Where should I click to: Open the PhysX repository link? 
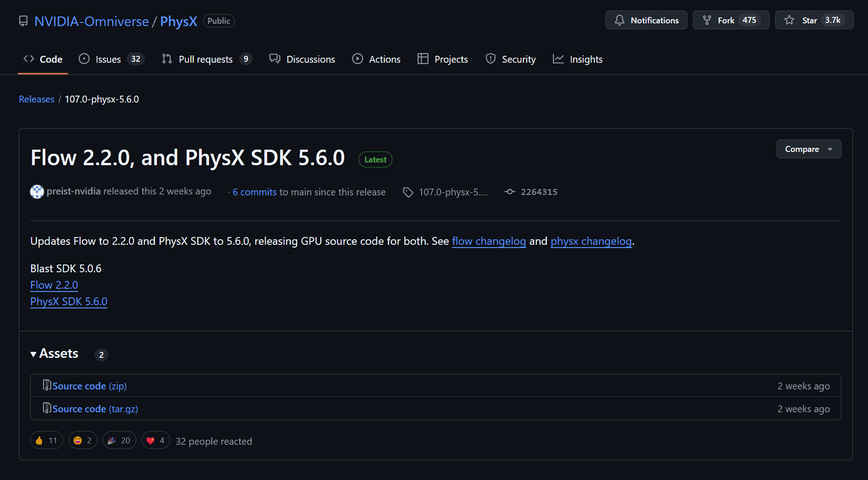coord(178,21)
